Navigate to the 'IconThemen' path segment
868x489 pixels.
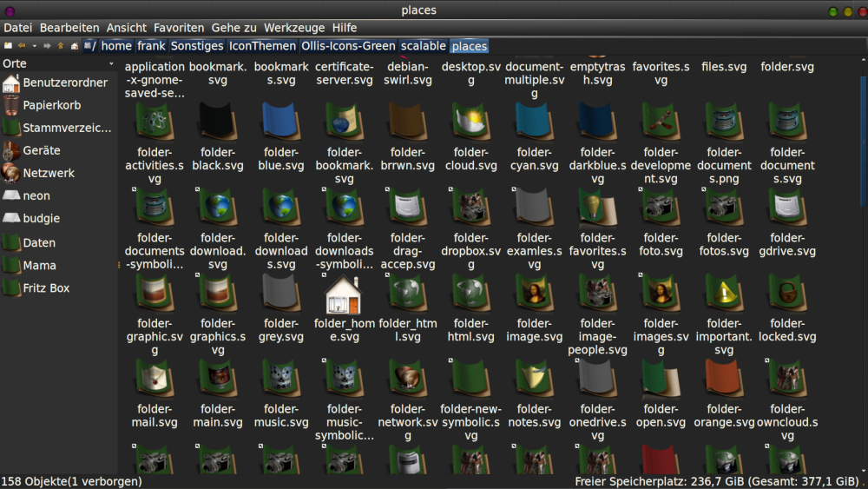[262, 46]
